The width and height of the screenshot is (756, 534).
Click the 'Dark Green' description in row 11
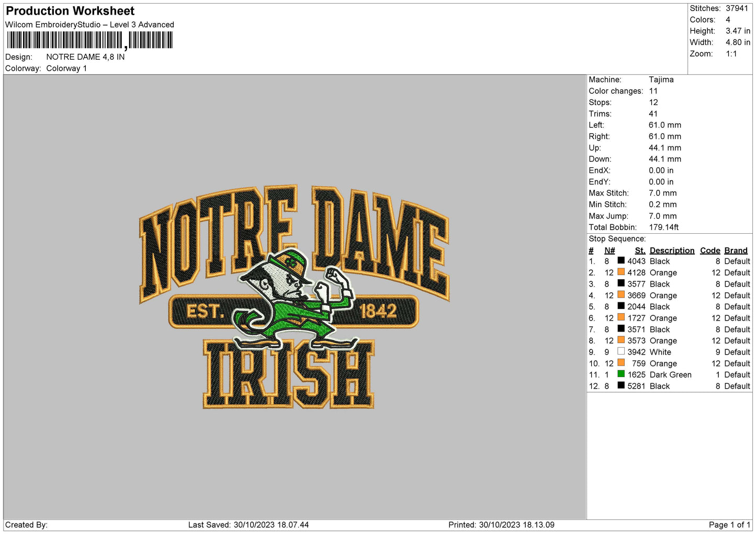coord(670,374)
